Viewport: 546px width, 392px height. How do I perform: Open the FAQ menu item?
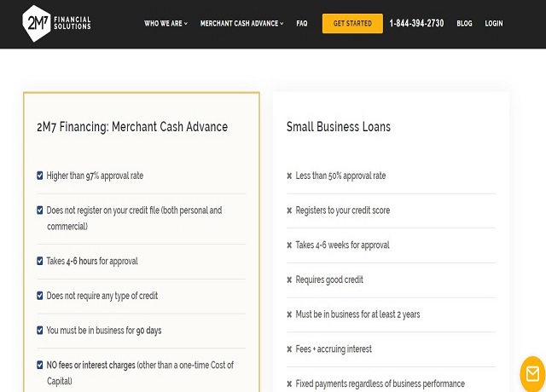[x=302, y=24]
